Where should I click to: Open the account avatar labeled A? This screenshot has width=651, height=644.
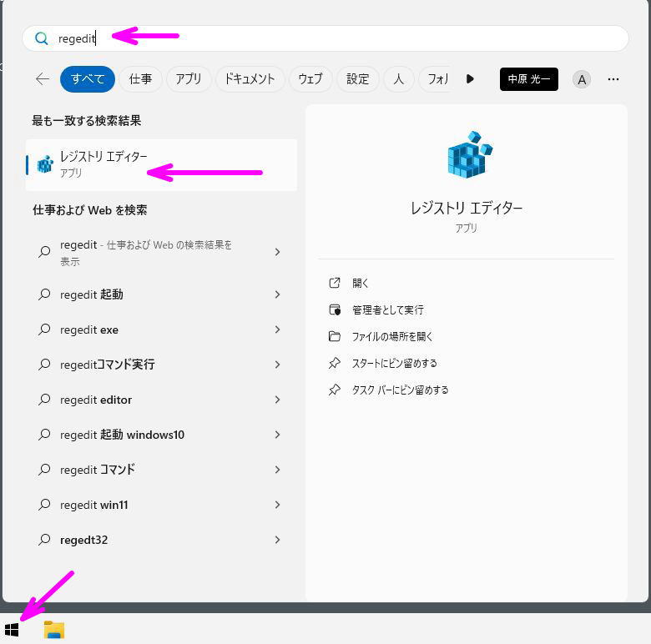pos(582,79)
